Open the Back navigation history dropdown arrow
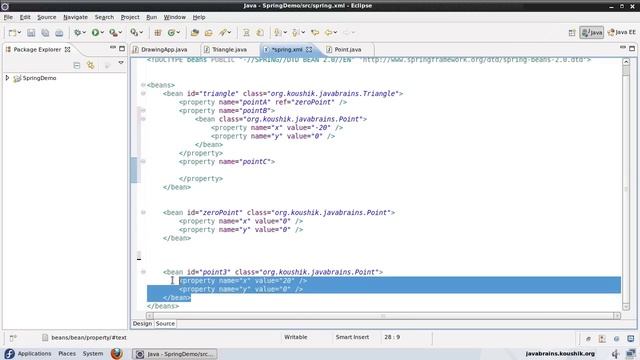The image size is (640, 360). (x=336, y=33)
